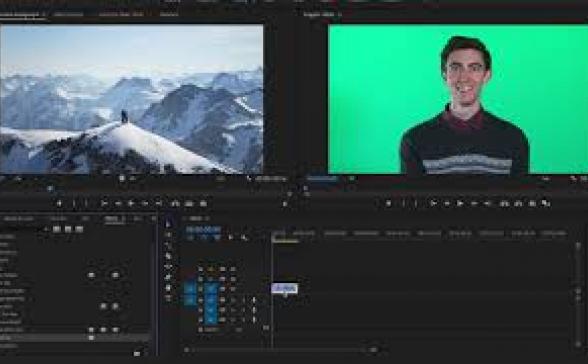Click Mark Out in the Source monitor
This screenshot has width=588, height=364.
coord(86,204)
